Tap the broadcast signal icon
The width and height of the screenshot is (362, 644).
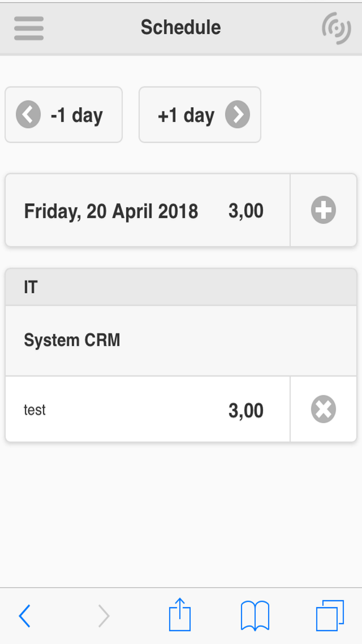[x=336, y=28]
